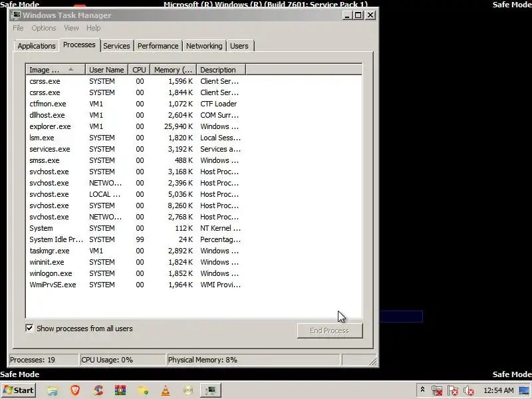The image size is (532, 399).
Task: Click the Show desktop tray button
Action: tap(525, 390)
